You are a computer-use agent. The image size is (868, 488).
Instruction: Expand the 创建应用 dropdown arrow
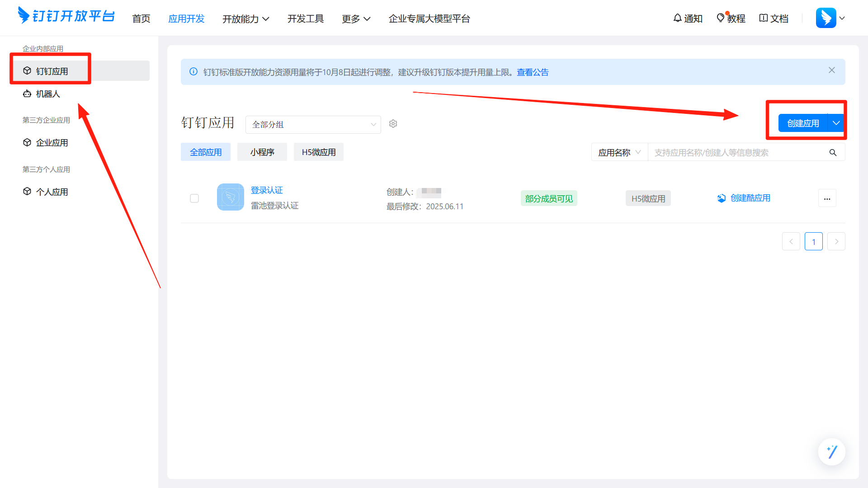[x=836, y=123]
